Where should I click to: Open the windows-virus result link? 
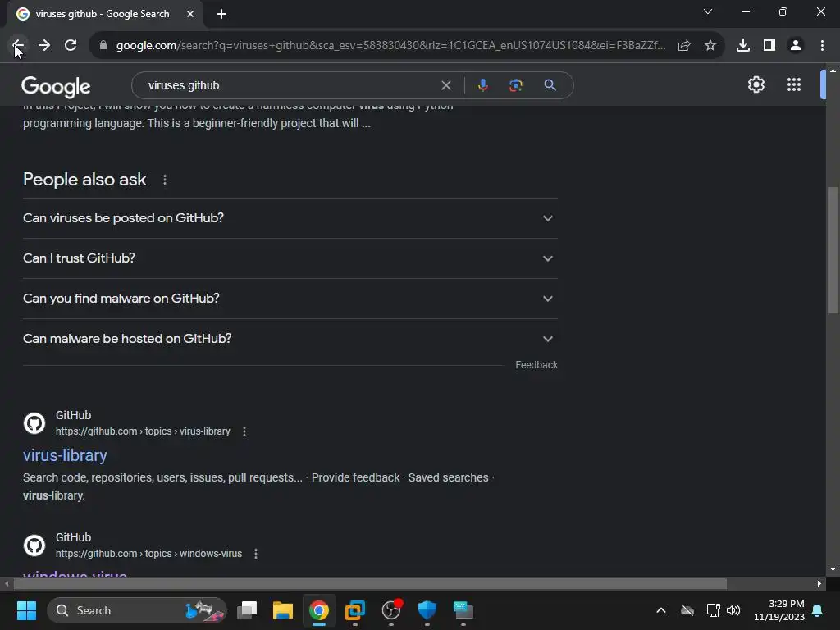75,574
